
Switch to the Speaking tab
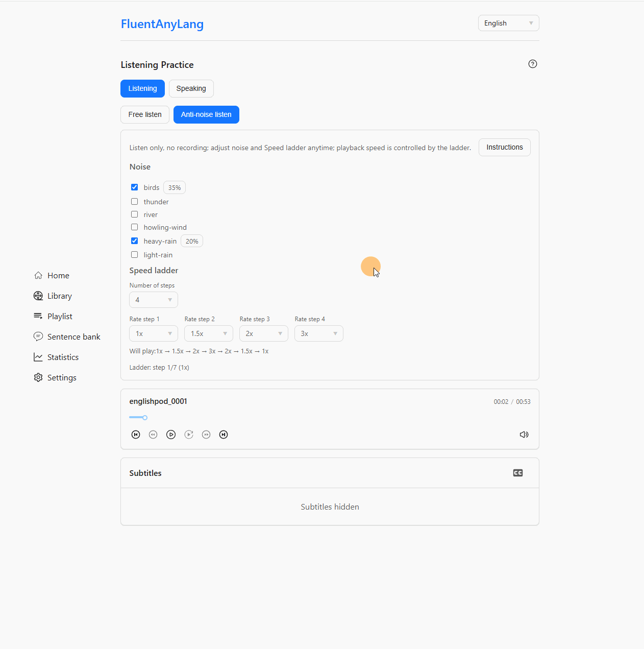pyautogui.click(x=191, y=88)
